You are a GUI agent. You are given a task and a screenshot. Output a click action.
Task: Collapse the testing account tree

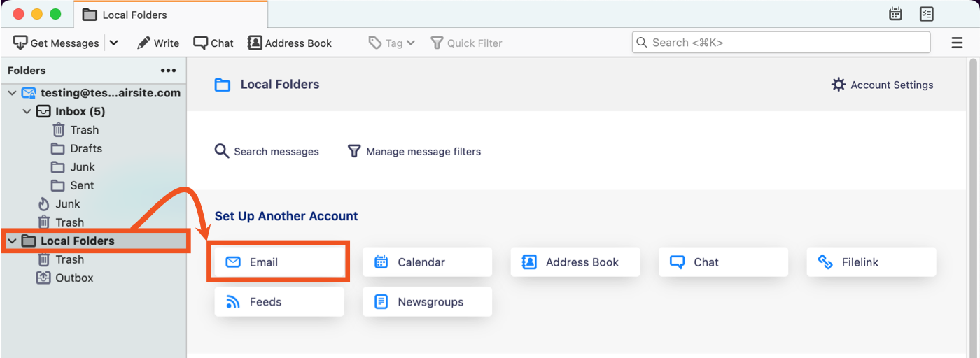pos(12,93)
